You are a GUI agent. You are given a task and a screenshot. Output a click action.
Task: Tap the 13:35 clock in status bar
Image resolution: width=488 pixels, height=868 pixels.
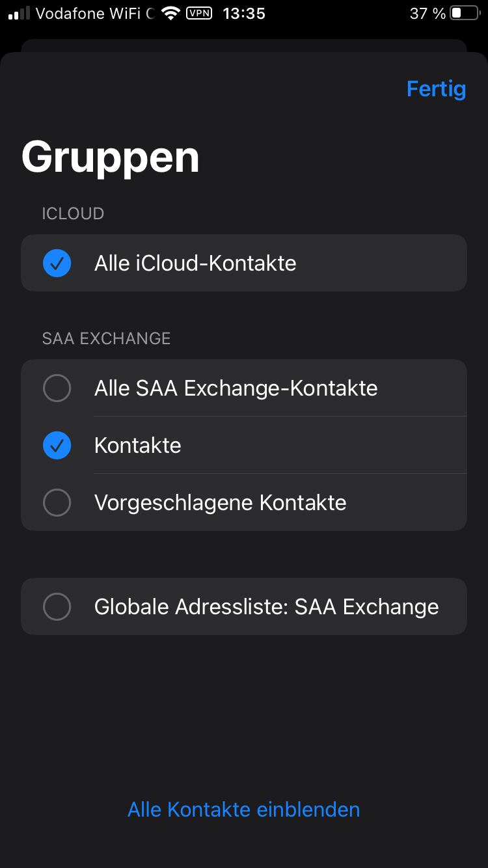click(x=244, y=13)
